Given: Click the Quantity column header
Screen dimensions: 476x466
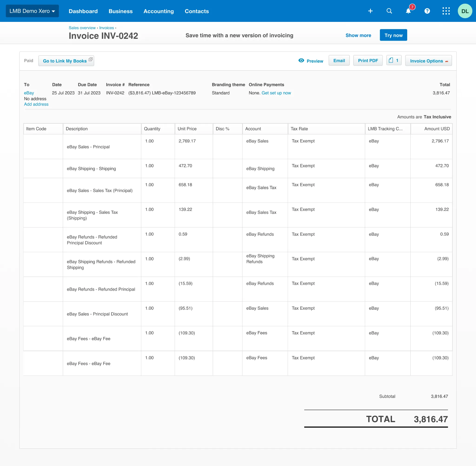Looking at the screenshot, I should coord(158,129).
